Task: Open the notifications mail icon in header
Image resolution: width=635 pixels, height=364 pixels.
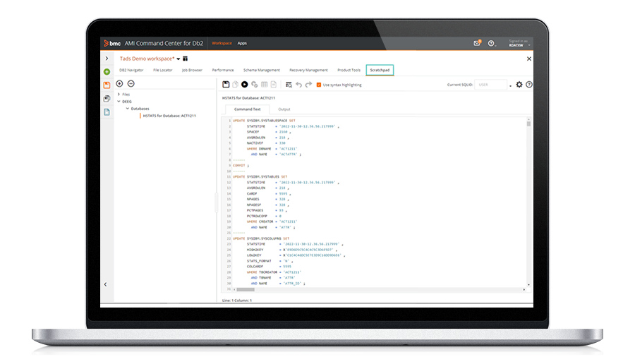Action: tap(477, 43)
